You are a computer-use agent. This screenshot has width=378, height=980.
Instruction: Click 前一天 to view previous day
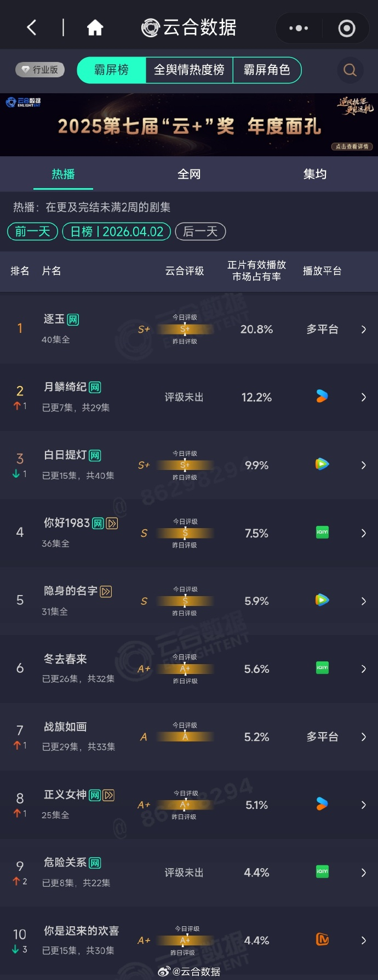[x=32, y=231]
